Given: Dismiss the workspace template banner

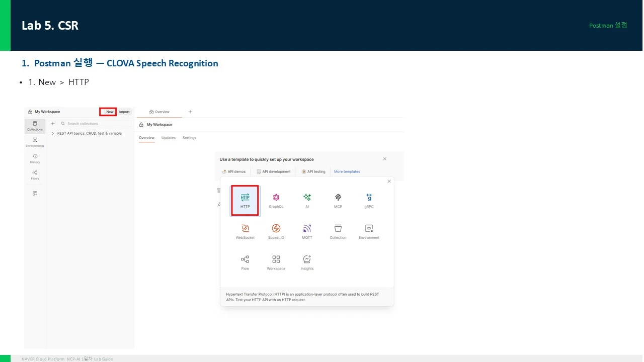Looking at the screenshot, I should coord(385,159).
